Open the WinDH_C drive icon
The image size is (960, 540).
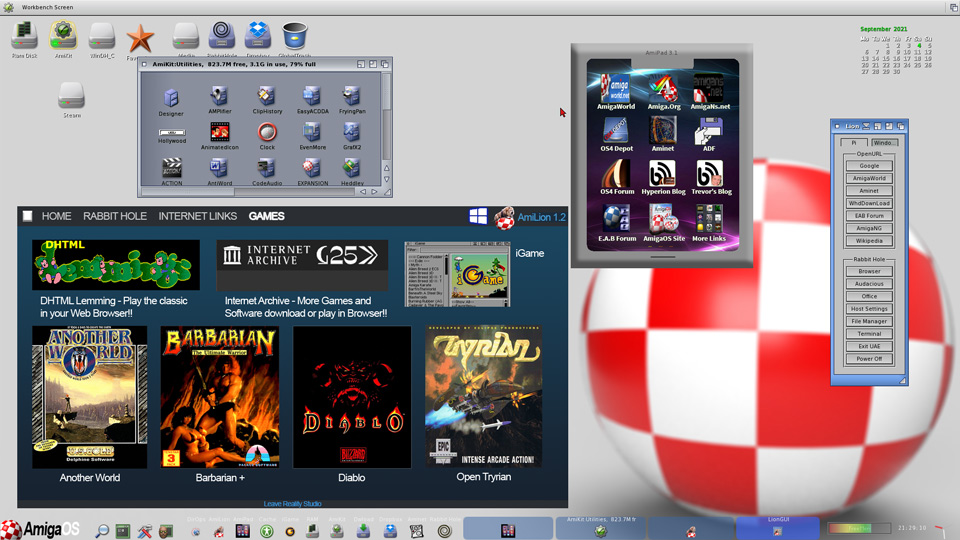[x=102, y=37]
